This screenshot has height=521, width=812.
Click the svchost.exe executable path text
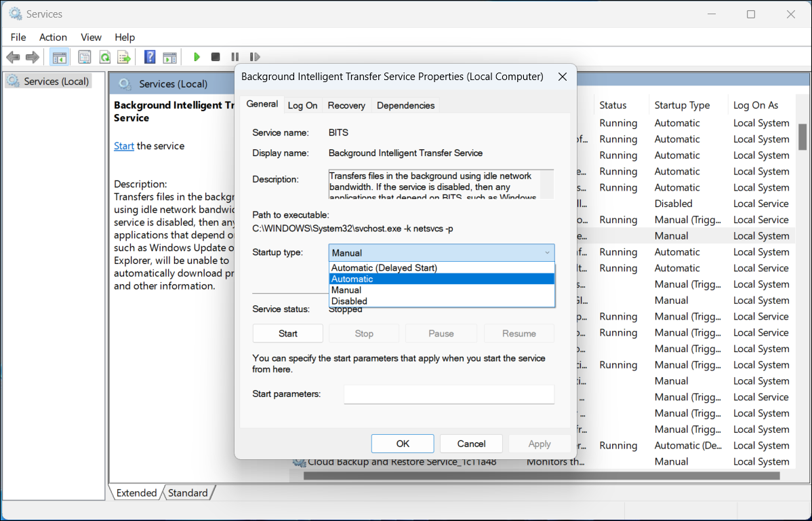[x=352, y=229]
